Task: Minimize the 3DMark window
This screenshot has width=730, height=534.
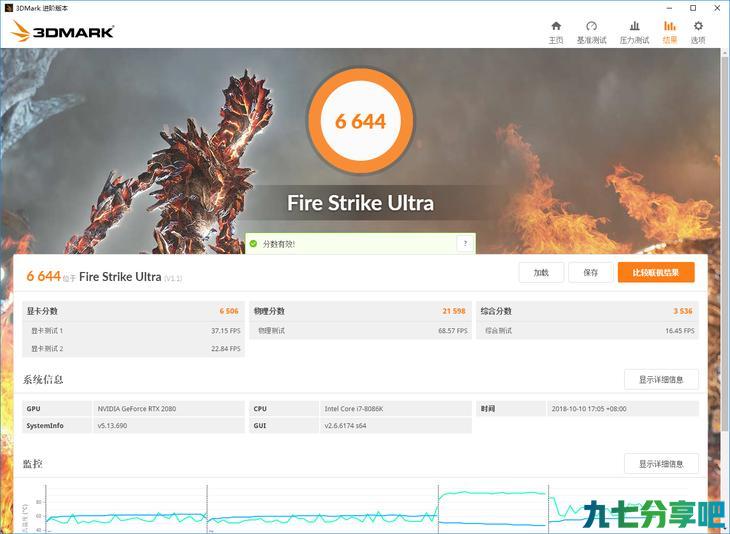Action: (669, 8)
